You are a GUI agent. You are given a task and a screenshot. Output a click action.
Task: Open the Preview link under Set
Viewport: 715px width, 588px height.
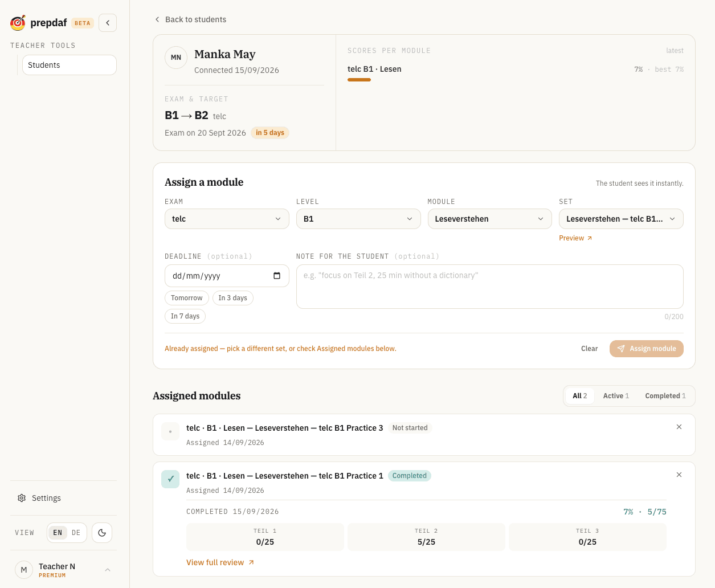(x=575, y=238)
